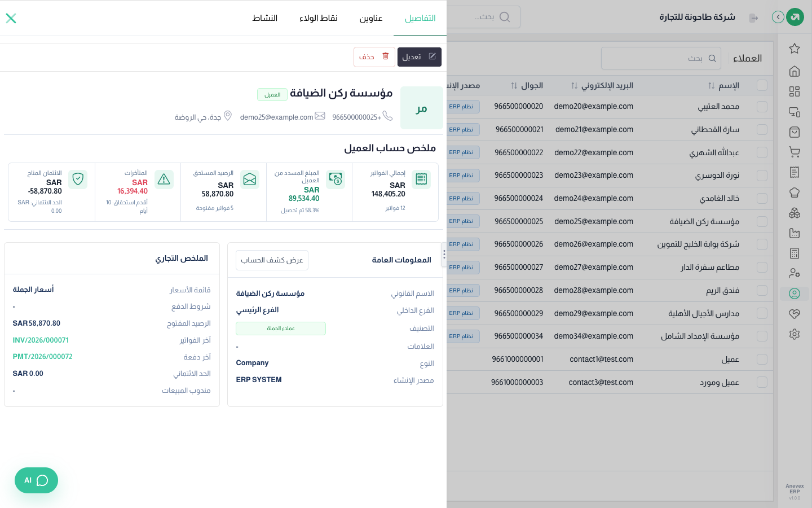Open the point of sale monitor icon
This screenshot has height=508, width=812.
(795, 112)
